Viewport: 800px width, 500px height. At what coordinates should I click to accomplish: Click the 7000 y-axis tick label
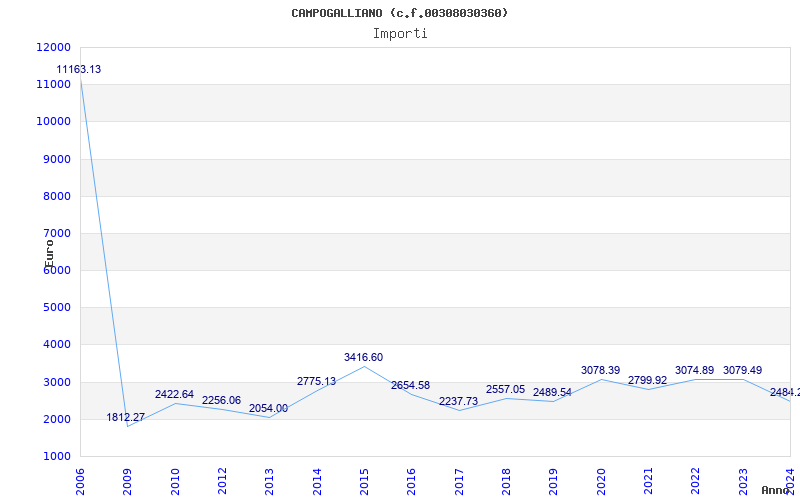pyautogui.click(x=55, y=233)
